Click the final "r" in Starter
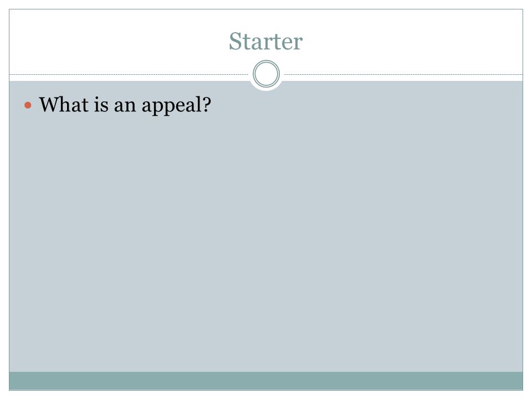Image resolution: width=532 pixels, height=399 pixels. point(297,44)
